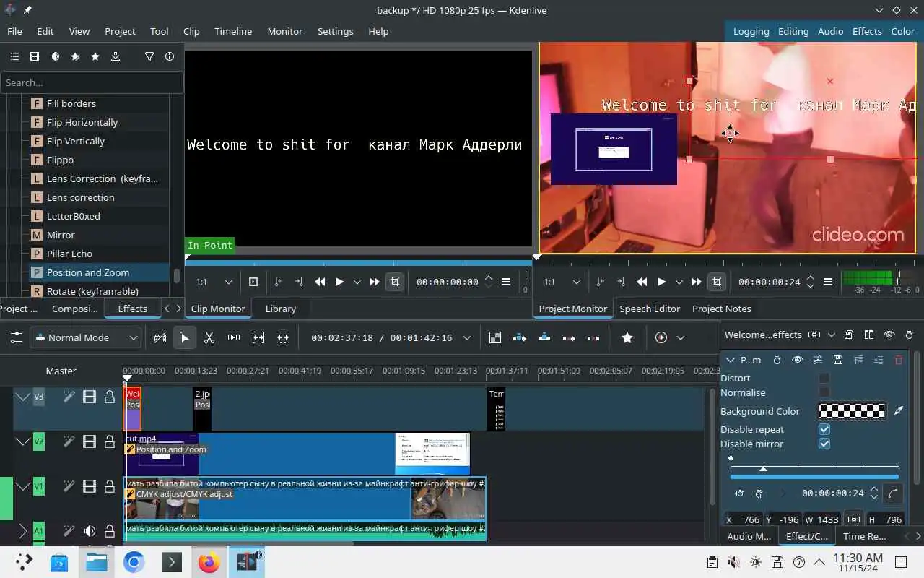The height and width of the screenshot is (578, 924).
Task: Open the Clip menu
Action: click(191, 31)
